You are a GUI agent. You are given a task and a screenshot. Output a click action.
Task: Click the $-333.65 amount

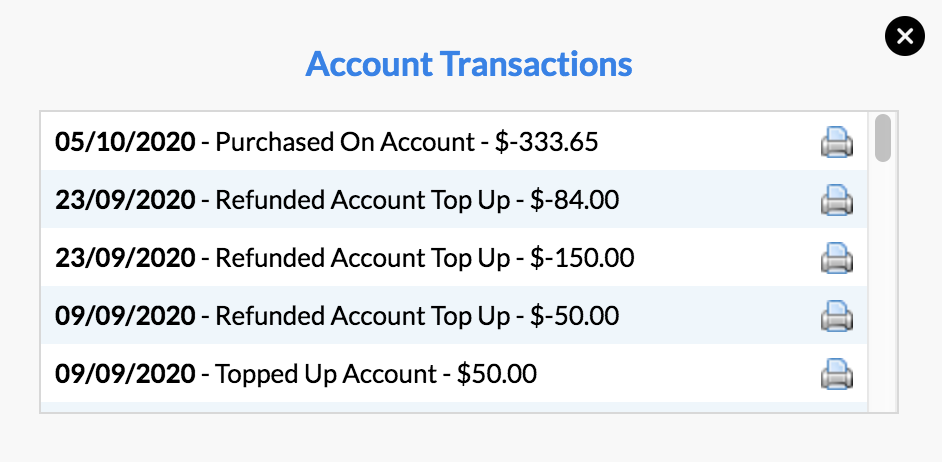click(547, 142)
